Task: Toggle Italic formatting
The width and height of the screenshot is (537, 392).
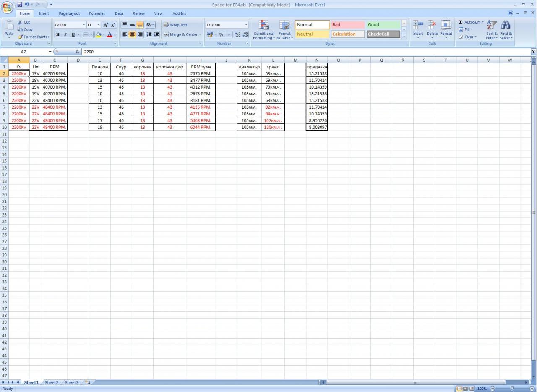Action: [x=65, y=35]
